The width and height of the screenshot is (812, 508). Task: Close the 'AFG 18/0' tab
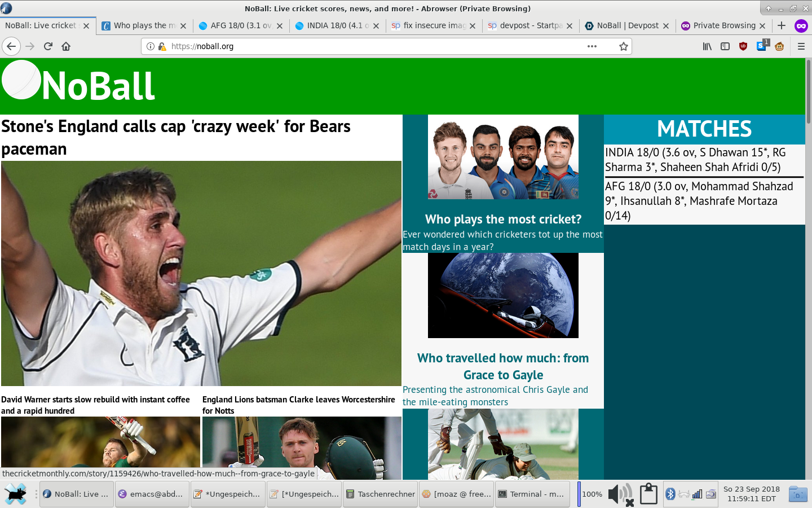pos(280,26)
